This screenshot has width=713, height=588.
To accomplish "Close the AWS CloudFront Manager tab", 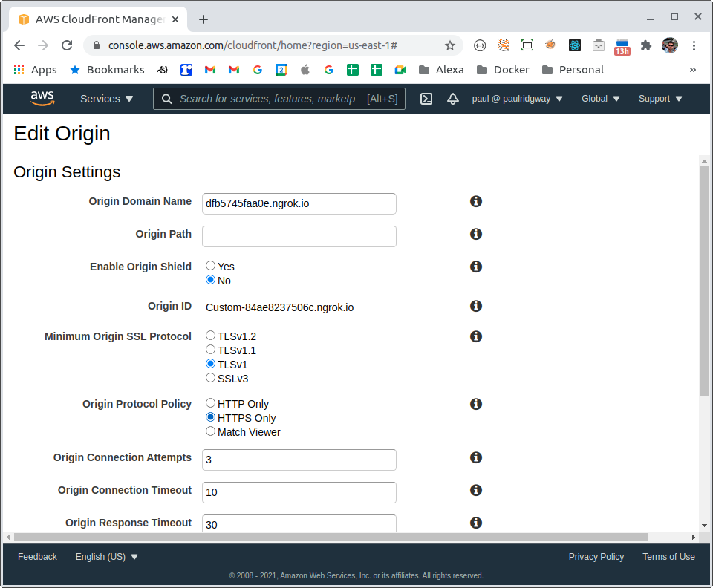I will coord(175,19).
